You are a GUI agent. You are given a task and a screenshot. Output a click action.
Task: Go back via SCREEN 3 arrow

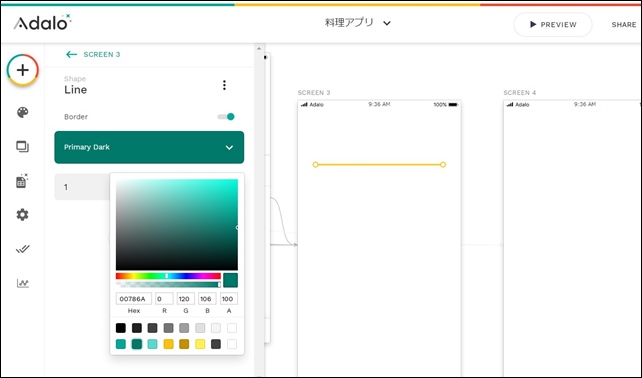(x=93, y=54)
